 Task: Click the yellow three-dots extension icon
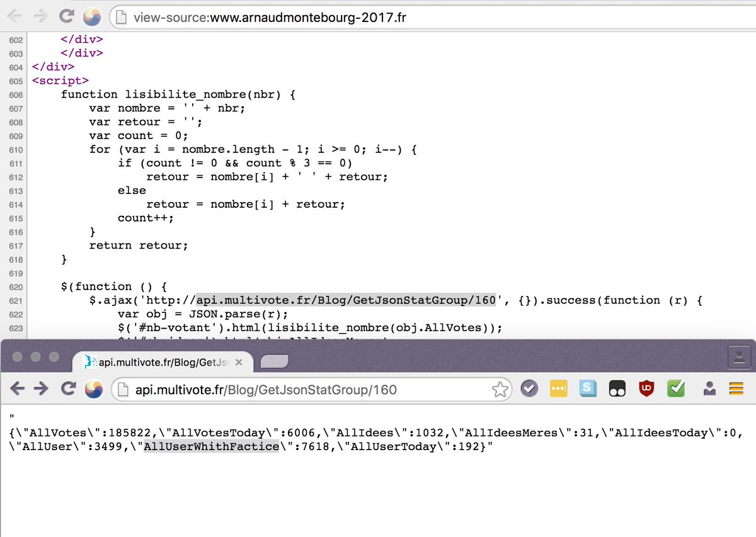(559, 390)
